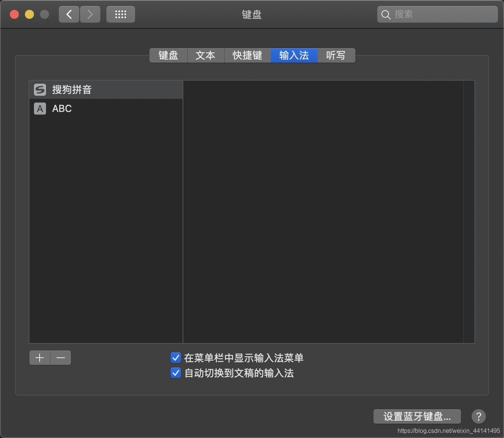Image resolution: width=504 pixels, height=438 pixels.
Task: Open help with the question mark button
Action: 478,417
